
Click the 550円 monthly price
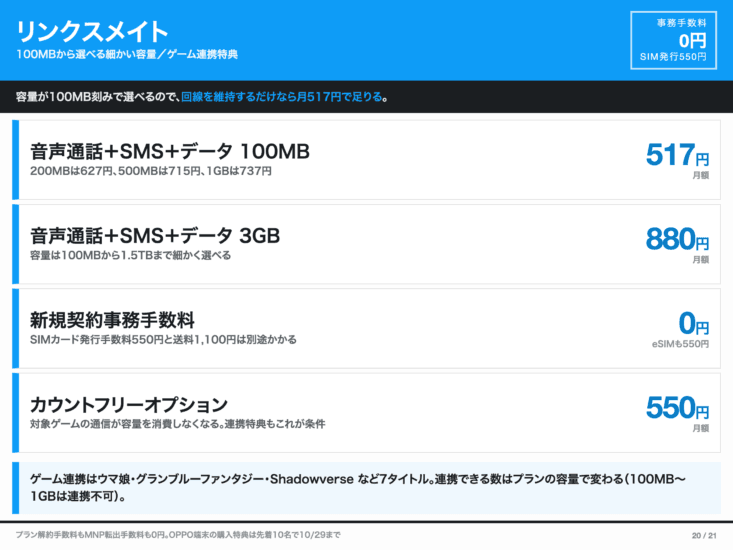(677, 408)
